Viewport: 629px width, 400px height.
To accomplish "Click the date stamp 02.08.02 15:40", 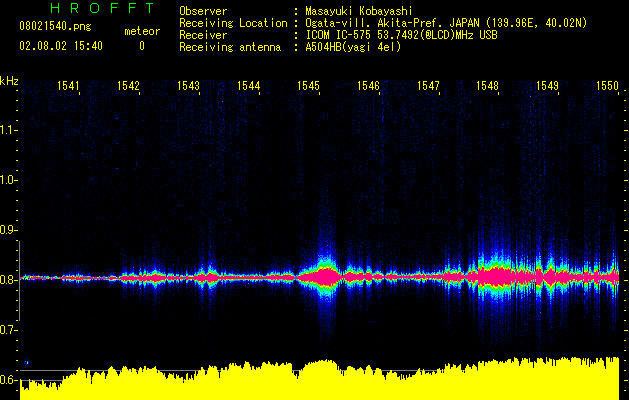I will coord(61,46).
